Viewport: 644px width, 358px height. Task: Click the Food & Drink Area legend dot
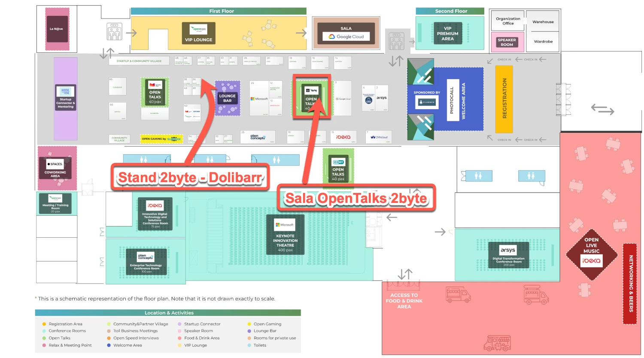pos(180,338)
